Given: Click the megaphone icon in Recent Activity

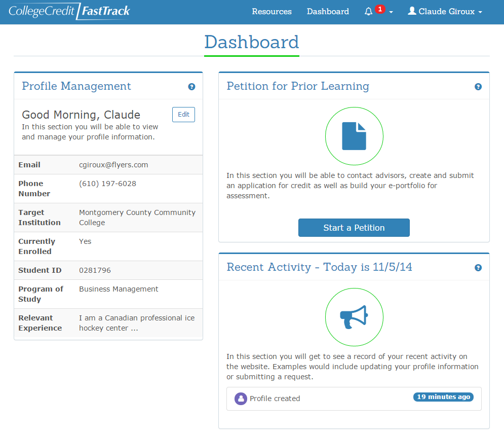Looking at the screenshot, I should pyautogui.click(x=354, y=317).
